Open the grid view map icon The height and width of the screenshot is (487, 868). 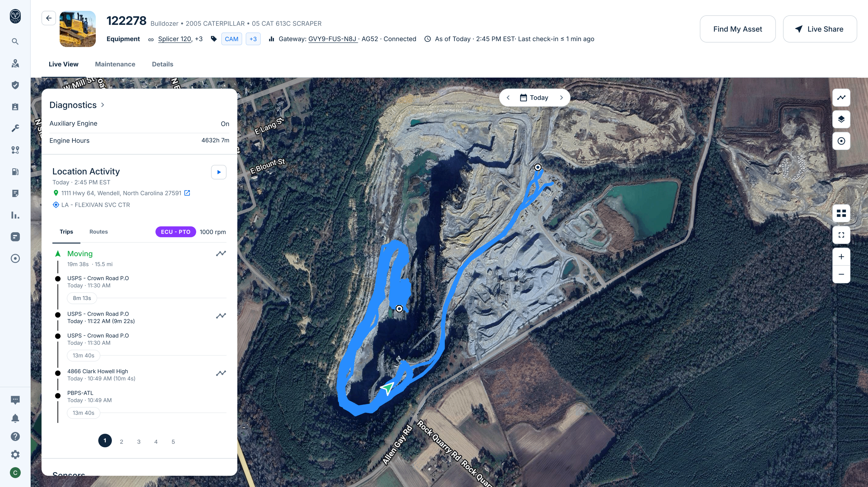[841, 213]
